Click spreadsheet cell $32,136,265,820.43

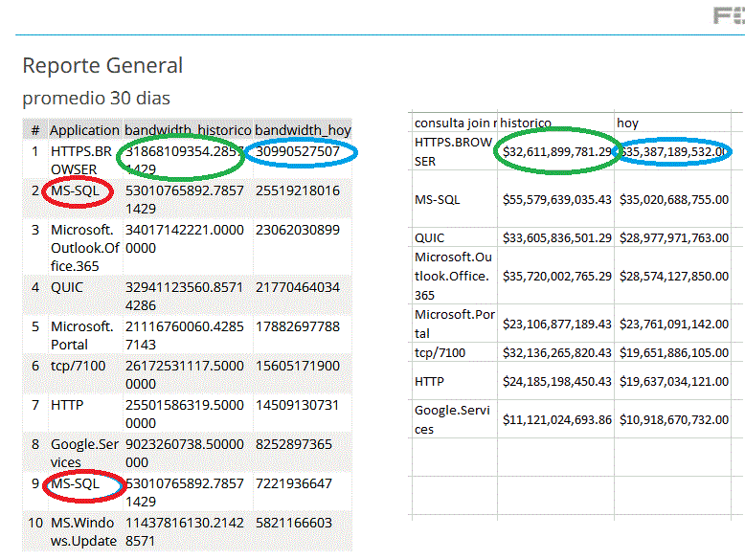(x=557, y=353)
